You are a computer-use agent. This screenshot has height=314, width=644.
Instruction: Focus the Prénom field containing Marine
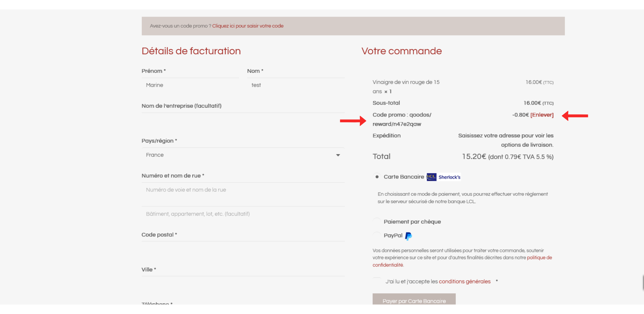(x=190, y=85)
